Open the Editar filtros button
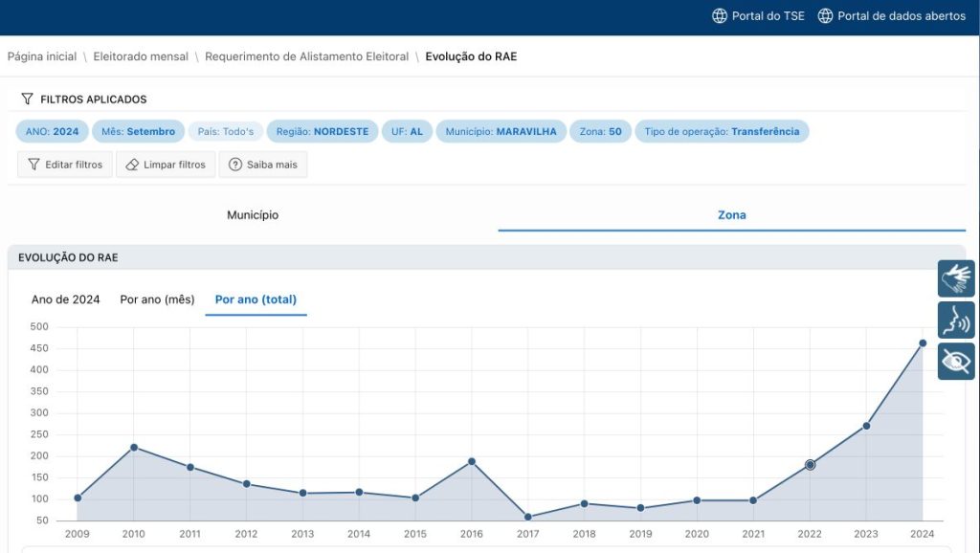 click(65, 165)
